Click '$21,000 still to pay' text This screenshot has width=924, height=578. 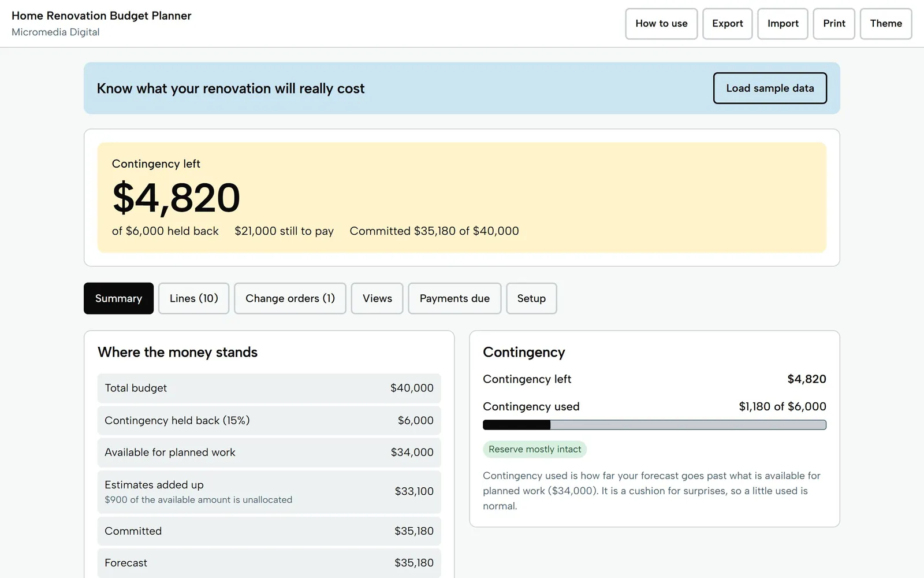click(284, 231)
